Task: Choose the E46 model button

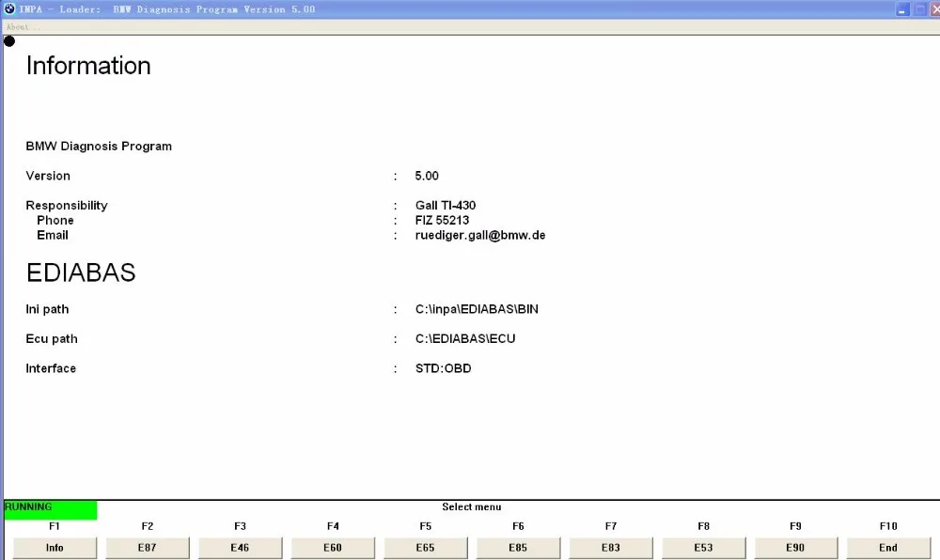Action: coord(240,548)
